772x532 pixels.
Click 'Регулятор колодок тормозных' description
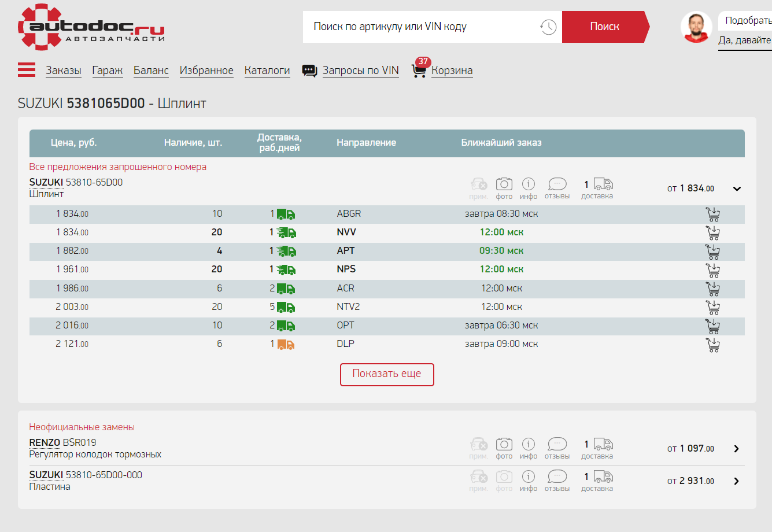point(95,455)
